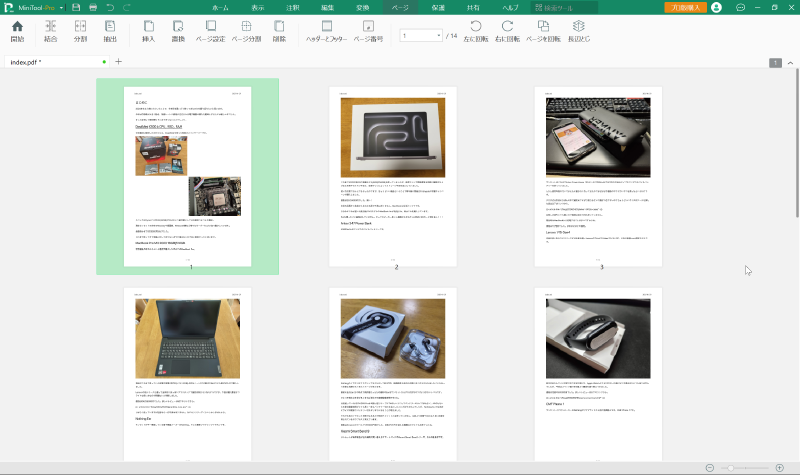Expand the MiniTool-Pro application menu arrow
Viewport: 800px width, 475px height.
(x=60, y=7)
